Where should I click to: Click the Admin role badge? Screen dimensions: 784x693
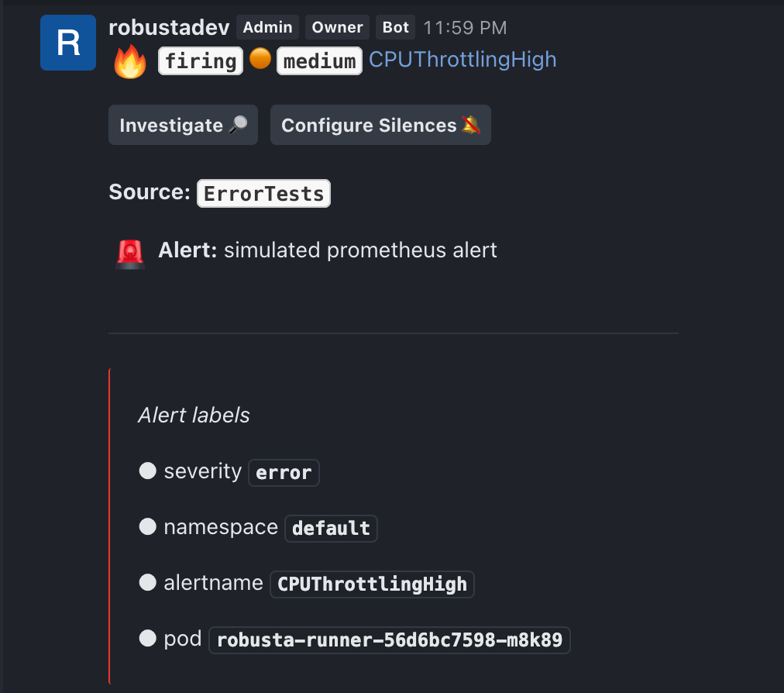click(x=267, y=27)
